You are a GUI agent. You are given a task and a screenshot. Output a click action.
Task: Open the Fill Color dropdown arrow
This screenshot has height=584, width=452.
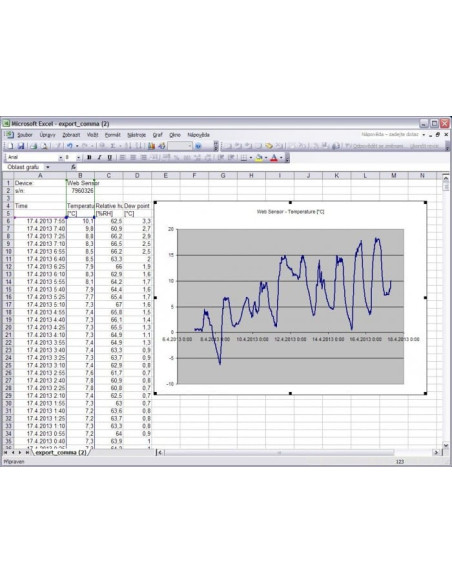coord(266,158)
